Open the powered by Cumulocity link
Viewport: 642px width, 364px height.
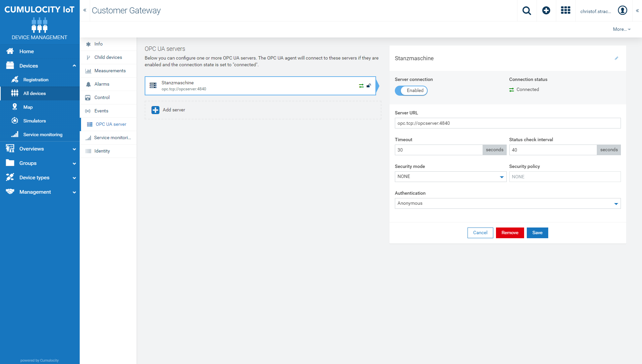coord(40,360)
